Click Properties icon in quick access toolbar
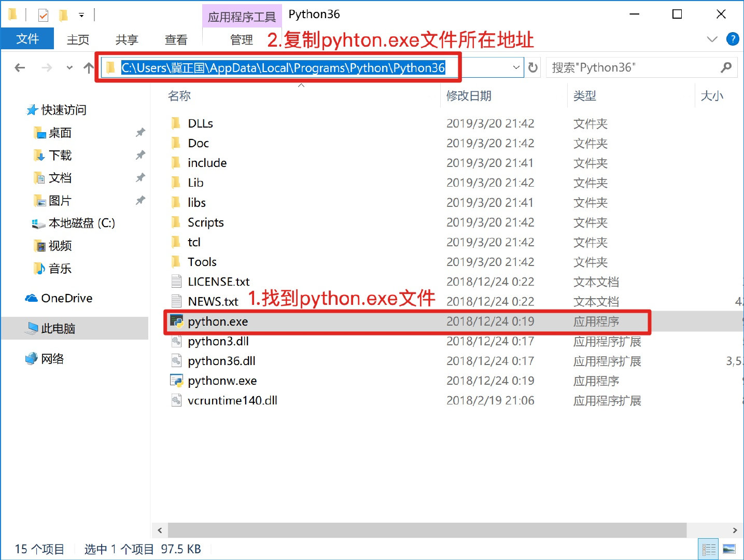The image size is (744, 560). pyautogui.click(x=44, y=15)
